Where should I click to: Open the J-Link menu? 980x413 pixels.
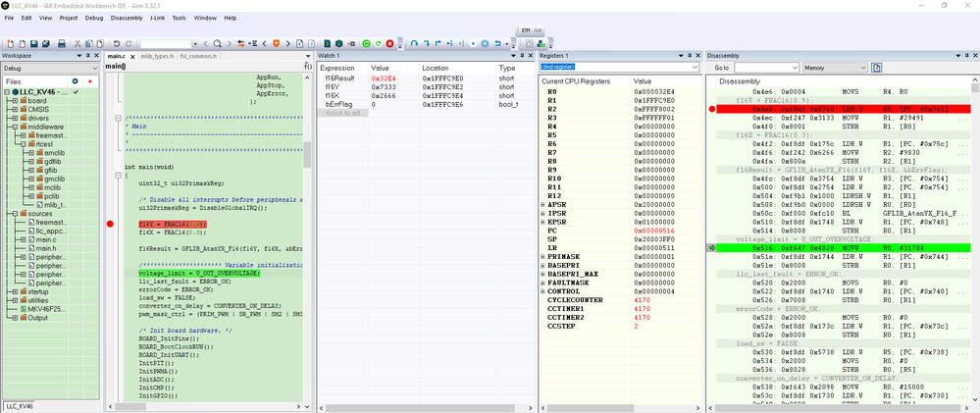coord(158,18)
